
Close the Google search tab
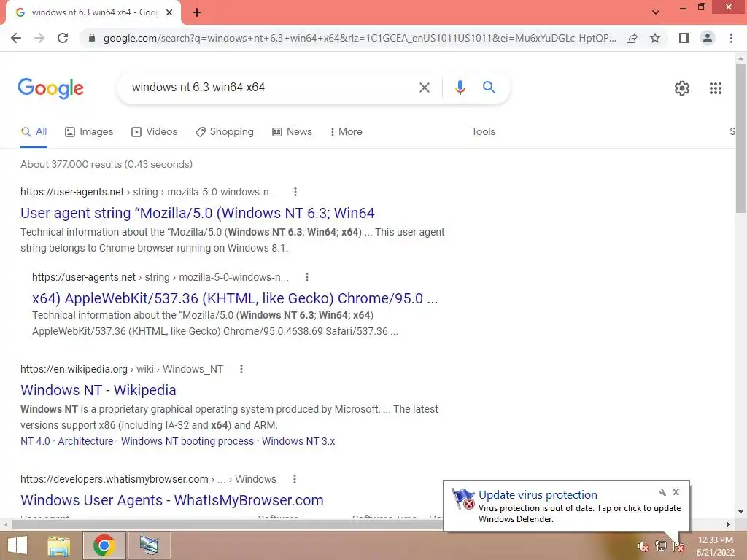169,13
